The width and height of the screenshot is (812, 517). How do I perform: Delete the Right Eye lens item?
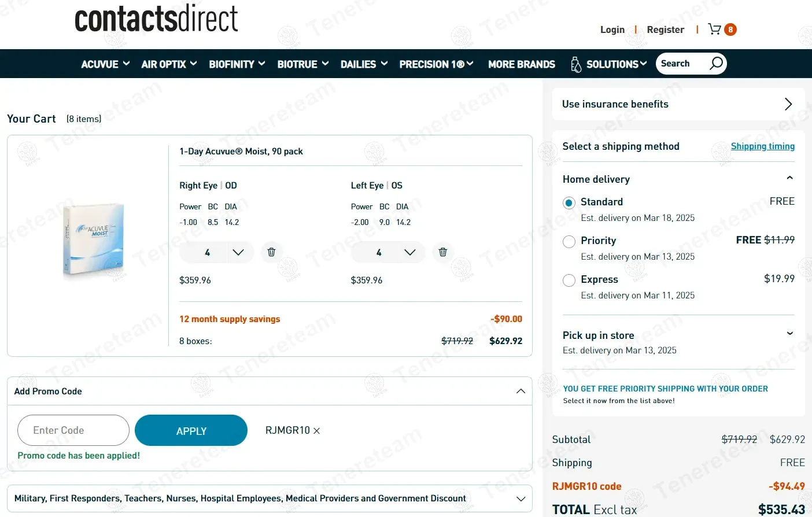[271, 252]
